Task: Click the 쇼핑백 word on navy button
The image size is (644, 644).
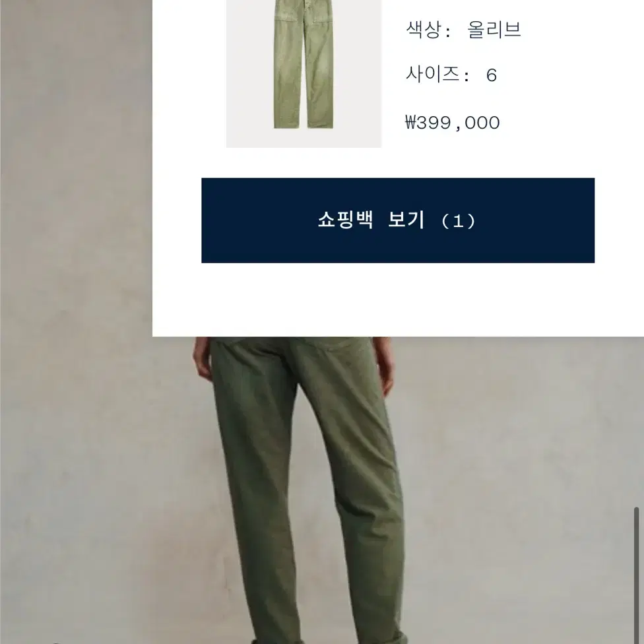Action: (x=345, y=220)
